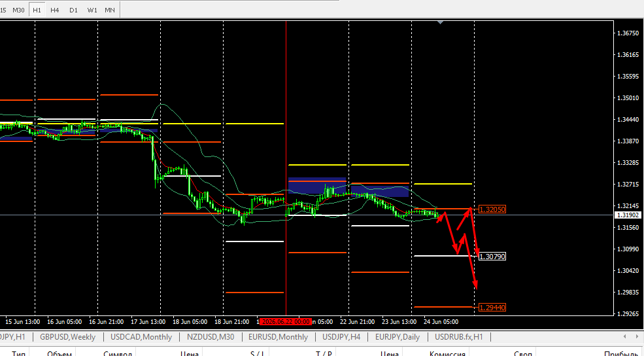Open the USDCAD,Monthly chart tab
The height and width of the screenshot is (356, 644).
[141, 337]
